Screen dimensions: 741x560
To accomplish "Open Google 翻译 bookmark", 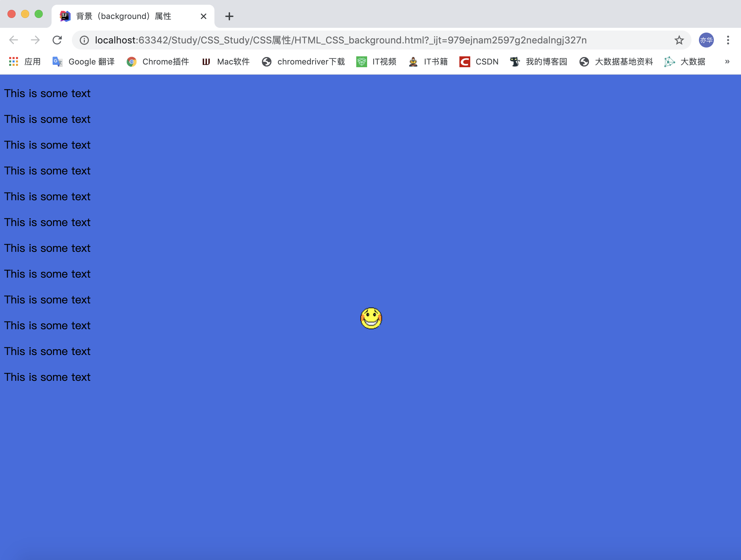I will coord(83,62).
